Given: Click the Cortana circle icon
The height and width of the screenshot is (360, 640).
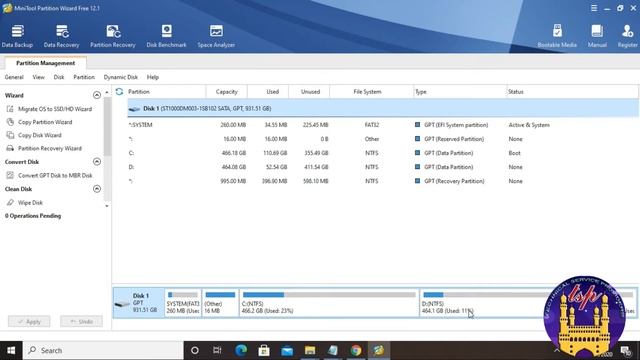Looking at the screenshot, I should [195, 350].
